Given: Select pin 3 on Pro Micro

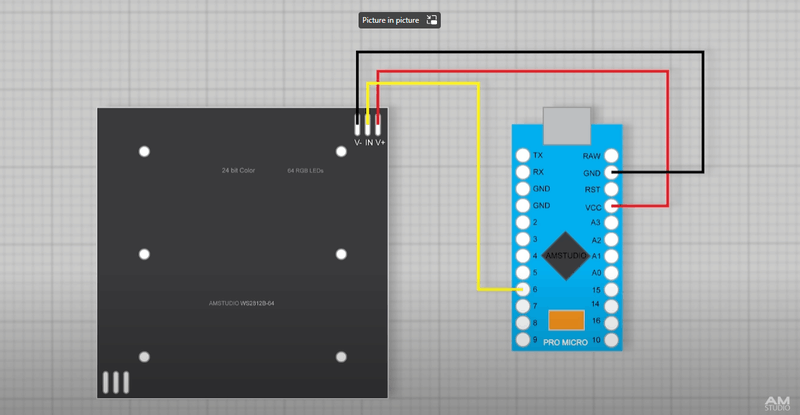Looking at the screenshot, I should [522, 239].
